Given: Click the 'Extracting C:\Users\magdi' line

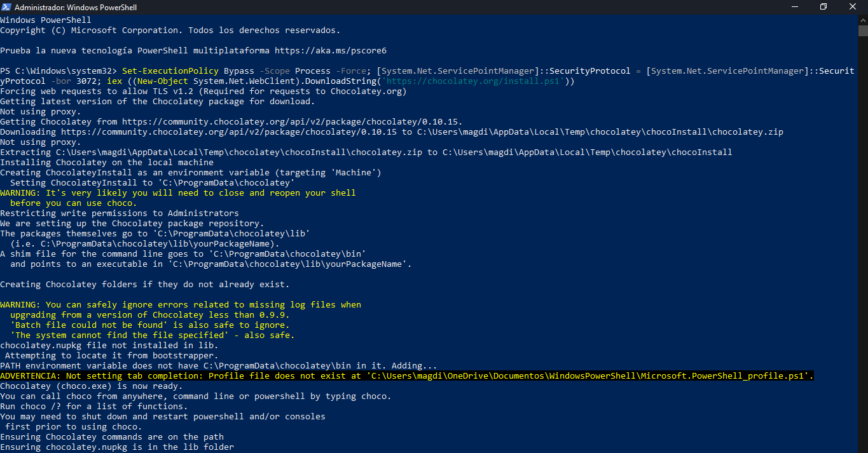Looking at the screenshot, I should coord(366,152).
